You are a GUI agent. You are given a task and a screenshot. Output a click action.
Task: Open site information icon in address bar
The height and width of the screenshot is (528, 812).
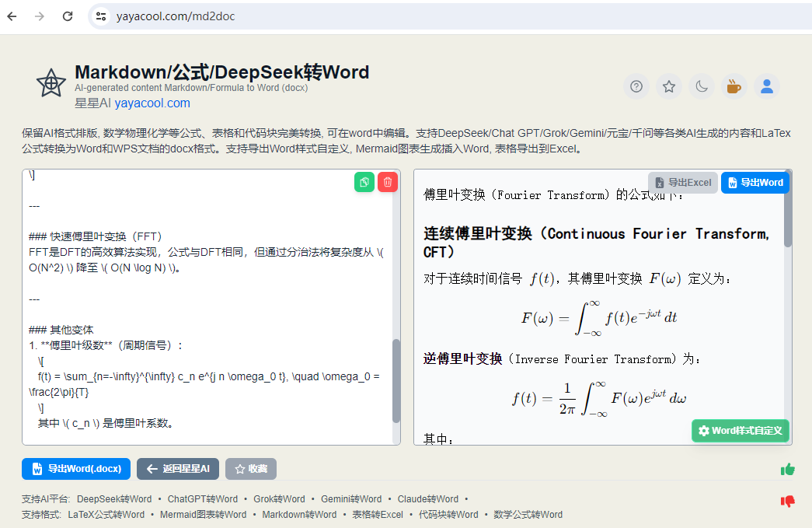[101, 16]
